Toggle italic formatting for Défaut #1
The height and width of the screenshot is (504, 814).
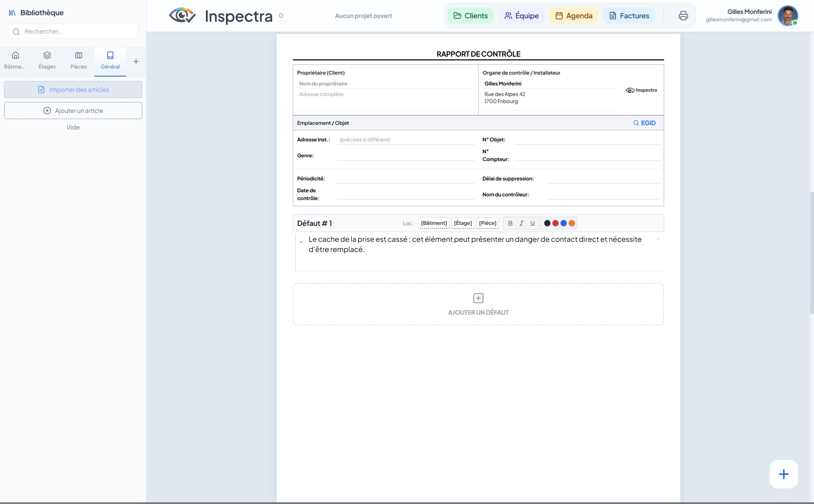tap(521, 223)
